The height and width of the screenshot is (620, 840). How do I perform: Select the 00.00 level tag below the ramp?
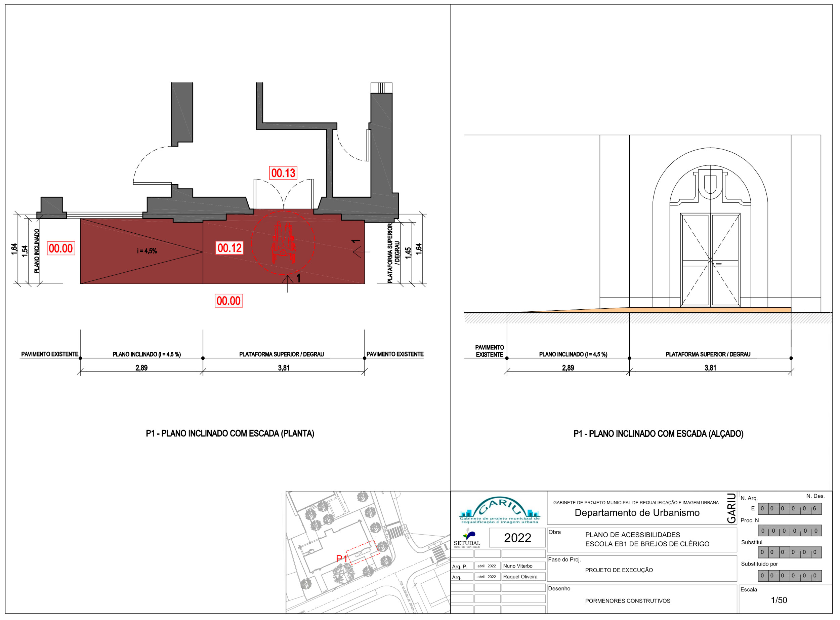[228, 301]
